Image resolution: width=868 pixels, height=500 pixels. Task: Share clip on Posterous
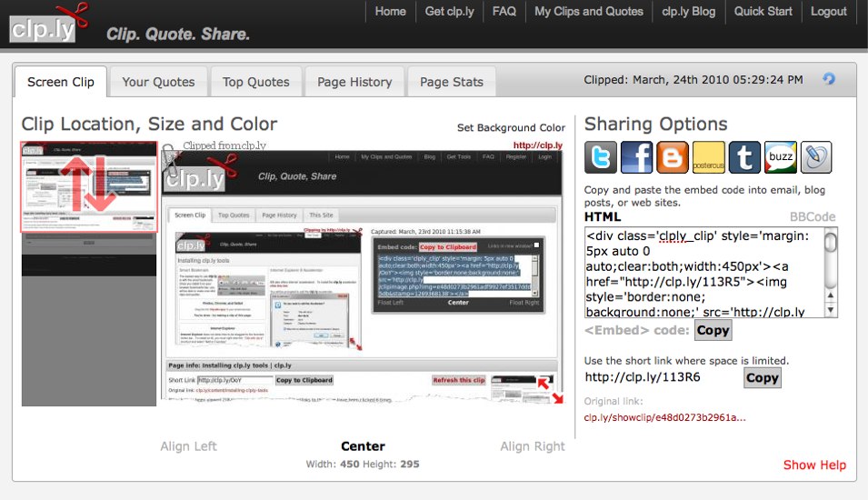[x=709, y=157]
